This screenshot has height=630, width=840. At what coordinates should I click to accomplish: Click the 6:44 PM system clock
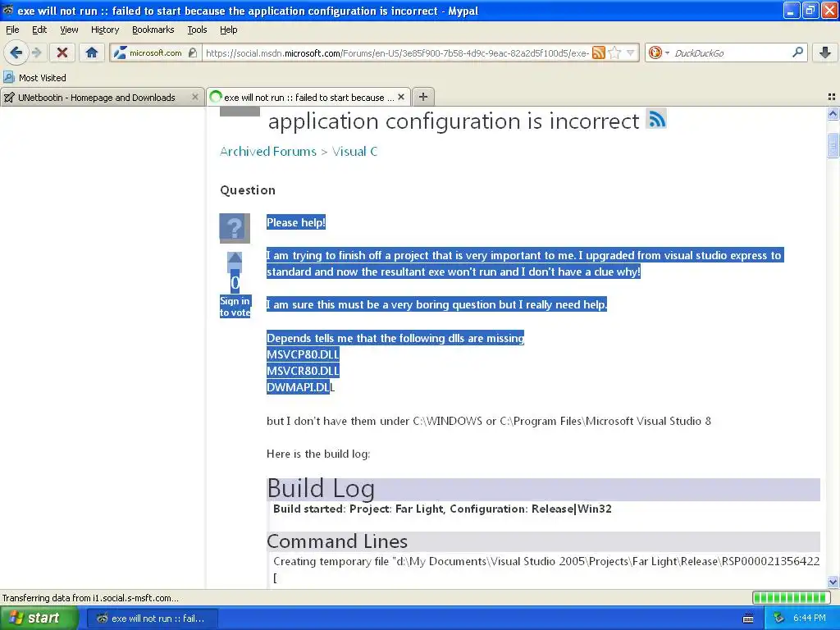click(x=810, y=619)
